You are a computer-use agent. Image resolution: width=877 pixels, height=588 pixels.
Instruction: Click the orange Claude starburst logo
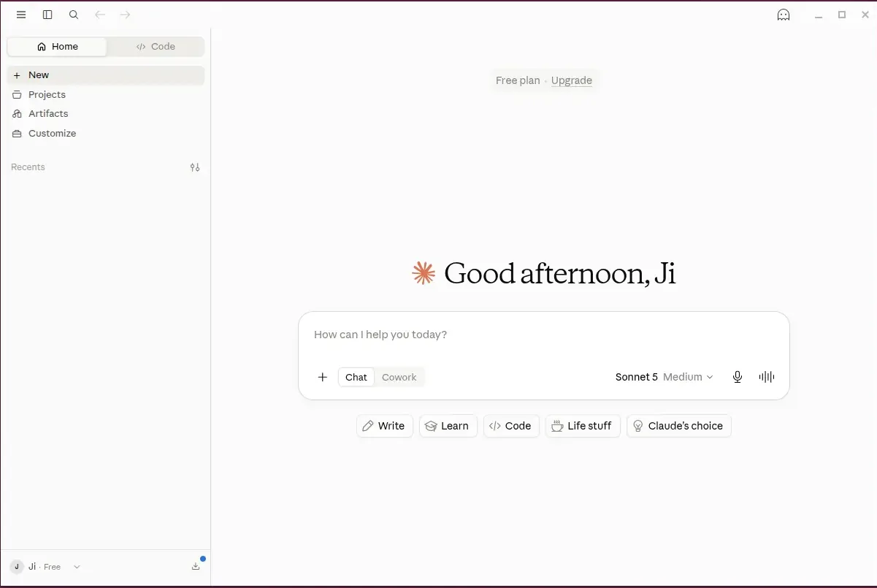424,274
